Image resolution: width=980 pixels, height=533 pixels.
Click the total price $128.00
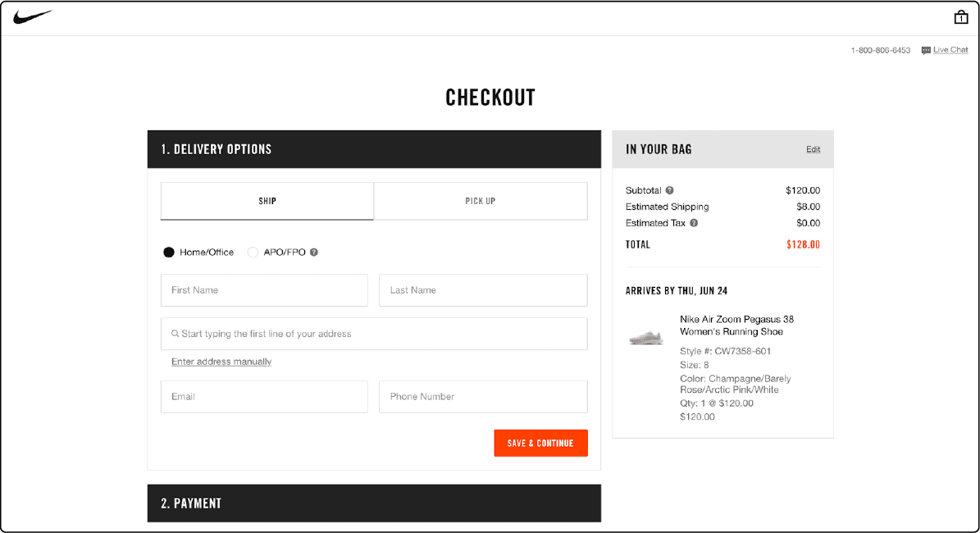tap(803, 244)
